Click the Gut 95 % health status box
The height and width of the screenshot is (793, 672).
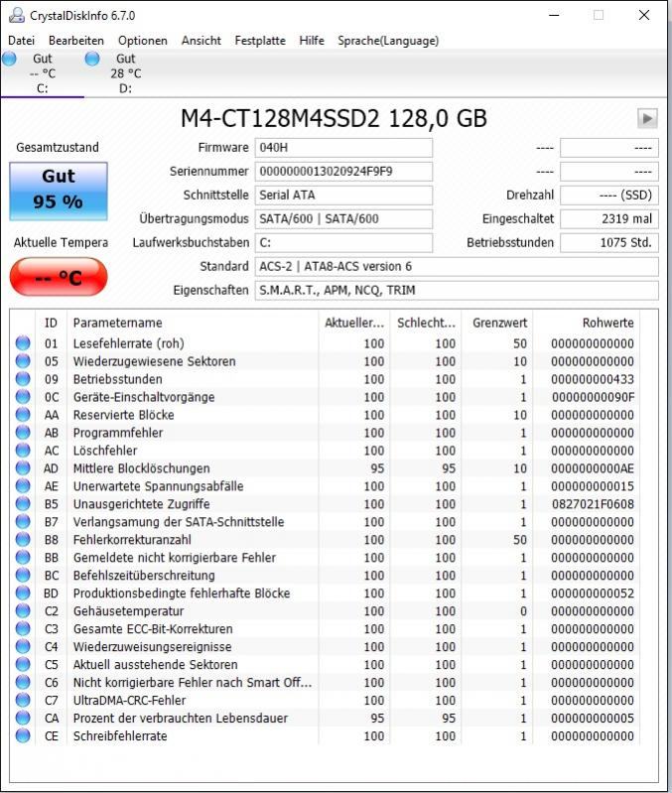(59, 192)
